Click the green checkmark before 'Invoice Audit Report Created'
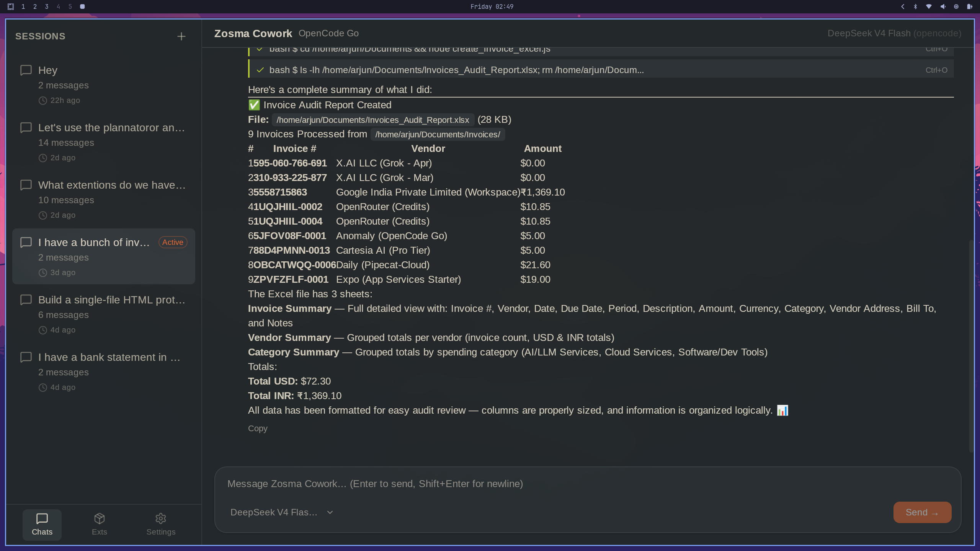Screen dimensions: 980x551 coord(254,105)
